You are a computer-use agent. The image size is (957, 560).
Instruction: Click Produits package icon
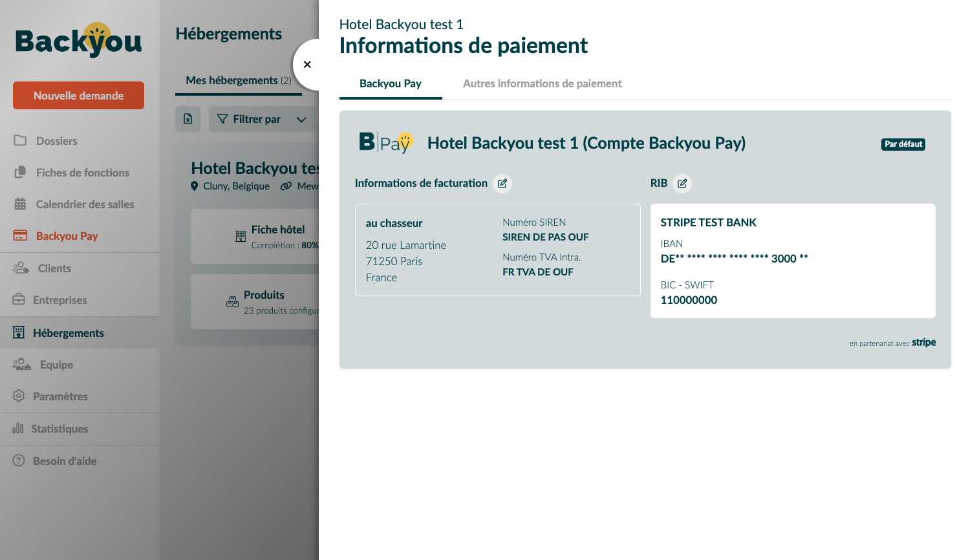pos(233,301)
